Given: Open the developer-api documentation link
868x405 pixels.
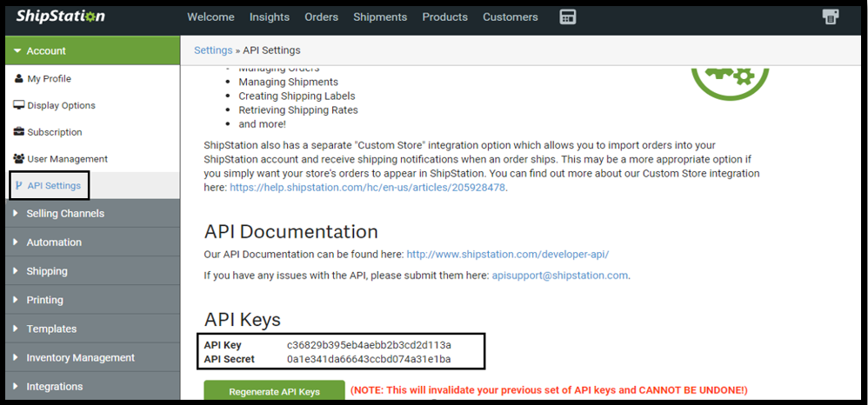Looking at the screenshot, I should coord(507,255).
